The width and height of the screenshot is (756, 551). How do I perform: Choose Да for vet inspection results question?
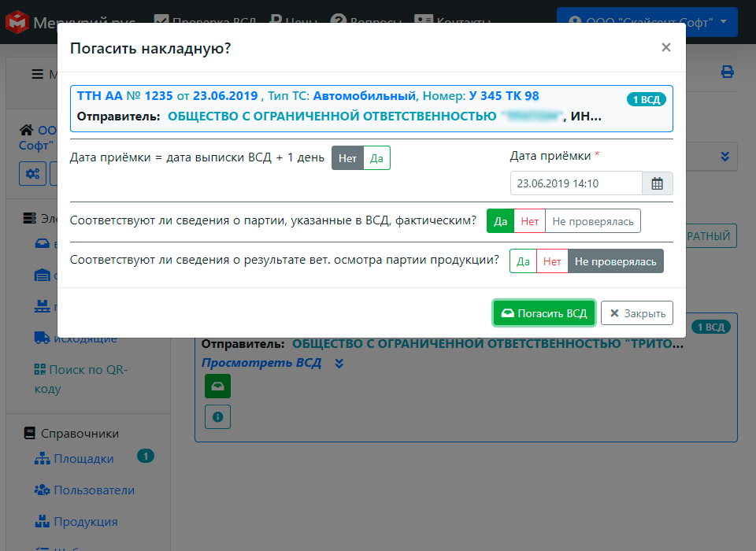523,261
